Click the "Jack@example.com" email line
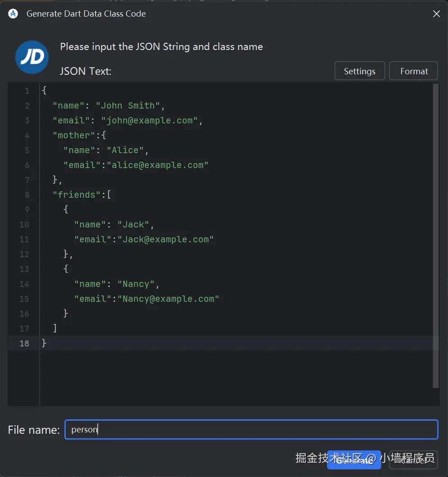448x477 pixels. (x=144, y=240)
